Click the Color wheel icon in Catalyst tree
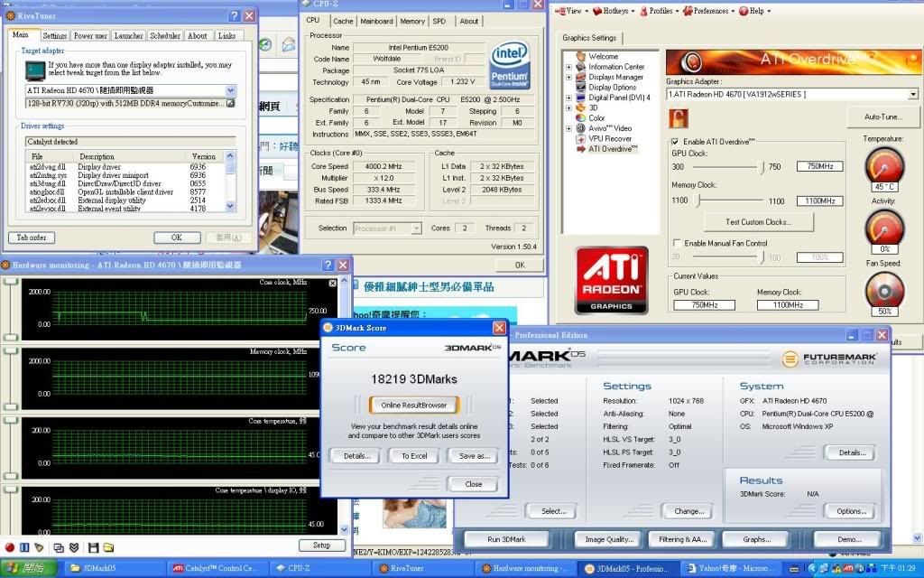The height and width of the screenshot is (578, 924). click(x=580, y=117)
